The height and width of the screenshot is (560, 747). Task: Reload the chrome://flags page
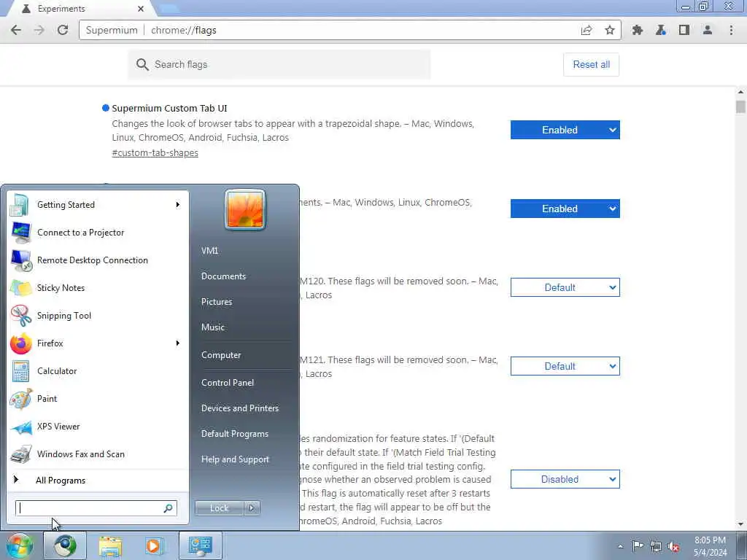(x=63, y=30)
